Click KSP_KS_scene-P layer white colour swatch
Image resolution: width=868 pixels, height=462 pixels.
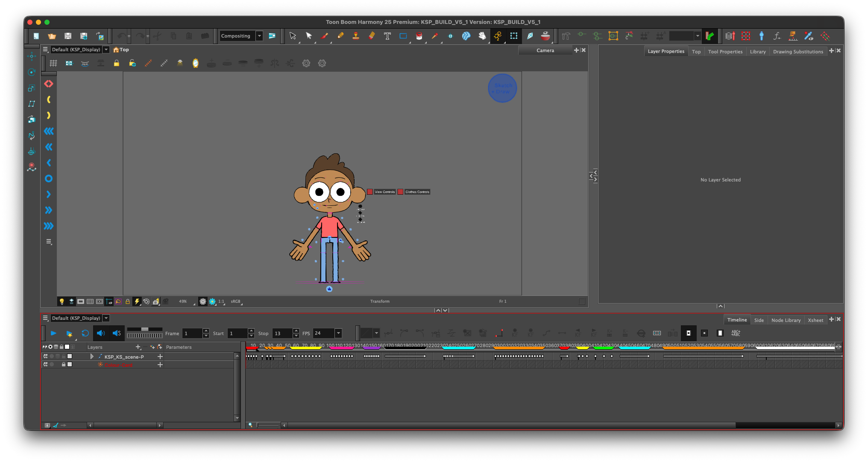point(70,356)
